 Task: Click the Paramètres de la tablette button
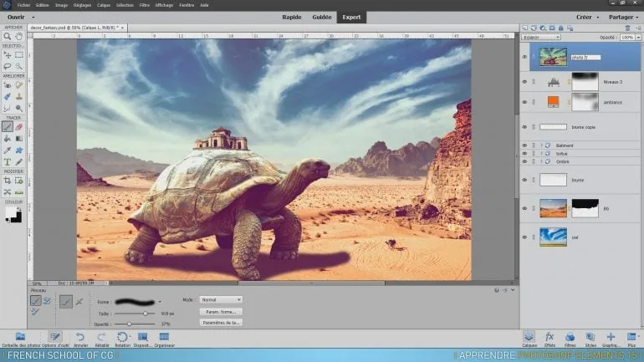point(221,323)
